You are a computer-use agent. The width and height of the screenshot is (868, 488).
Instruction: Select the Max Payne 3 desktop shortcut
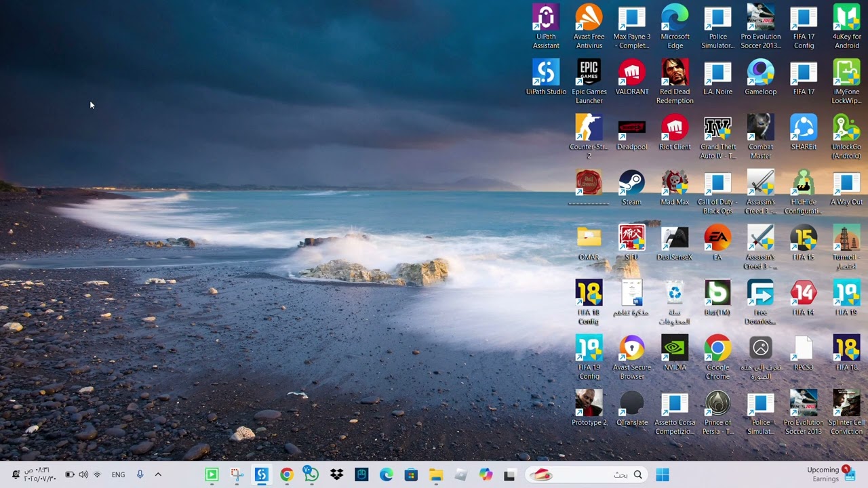631,27
